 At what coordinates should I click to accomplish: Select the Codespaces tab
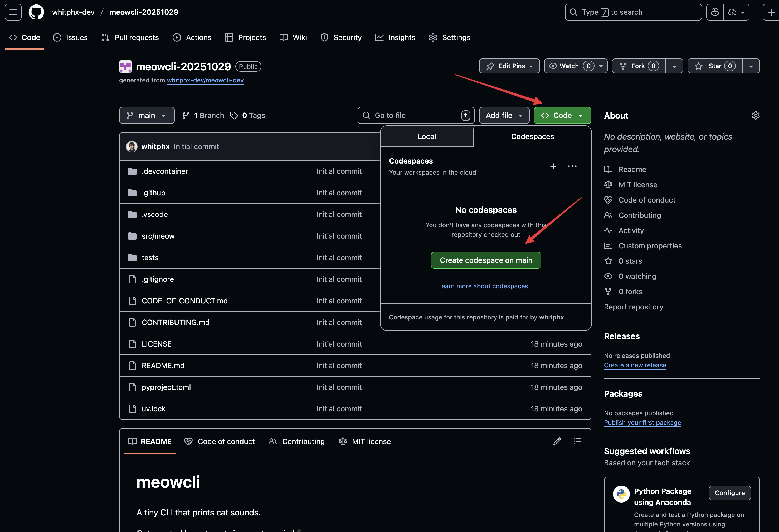532,136
